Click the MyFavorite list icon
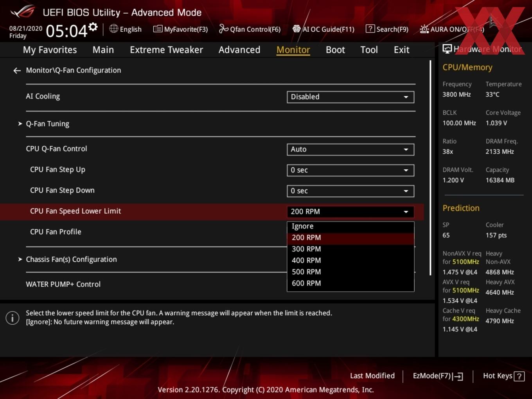This screenshot has width=532, height=399. (x=158, y=29)
